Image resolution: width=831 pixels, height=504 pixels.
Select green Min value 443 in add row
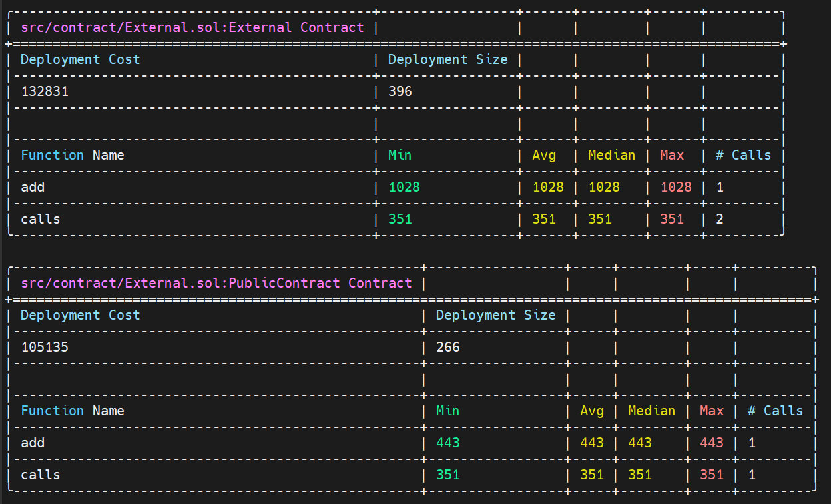(448, 443)
